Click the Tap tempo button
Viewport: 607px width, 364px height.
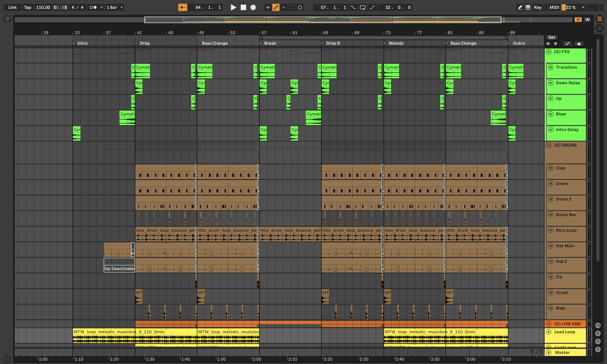coord(27,7)
